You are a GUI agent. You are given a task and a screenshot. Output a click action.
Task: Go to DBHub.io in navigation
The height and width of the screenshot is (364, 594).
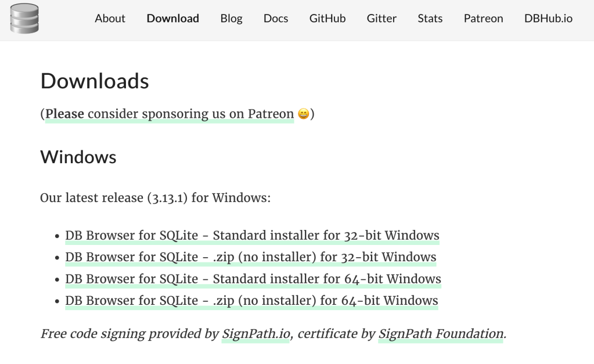548,19
